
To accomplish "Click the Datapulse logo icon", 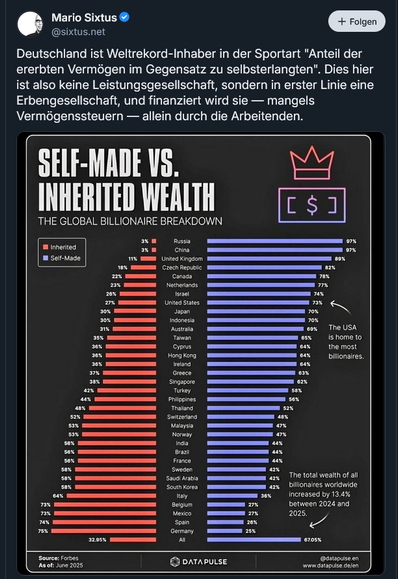I will tap(174, 562).
